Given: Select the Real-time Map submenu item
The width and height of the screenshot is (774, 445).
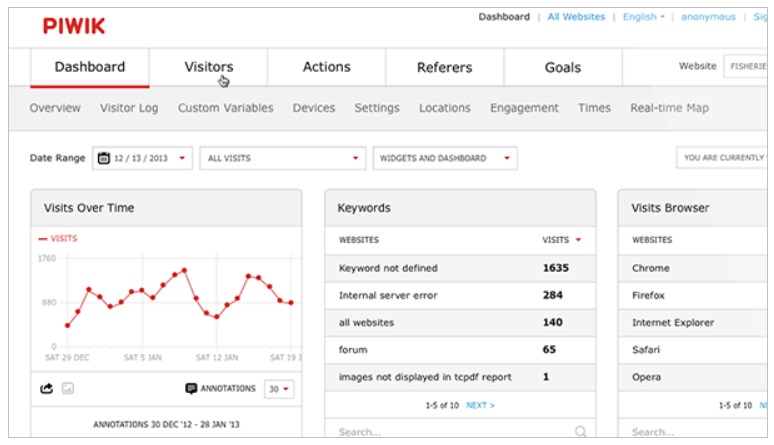Looking at the screenshot, I should point(669,108).
